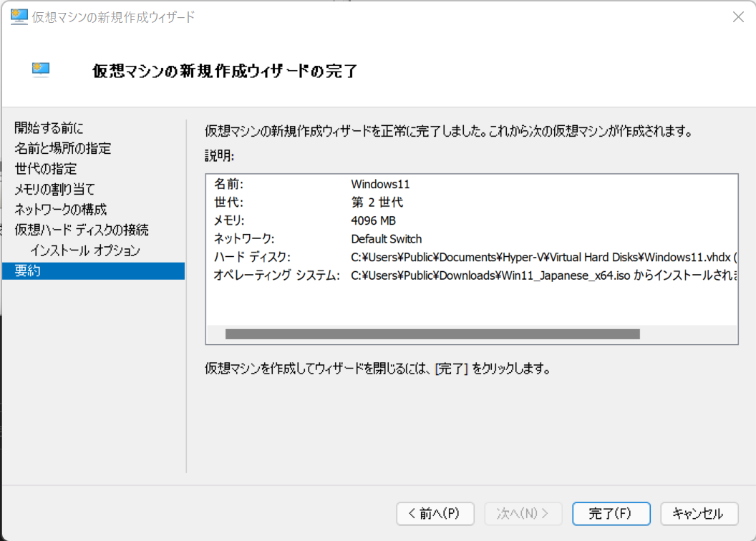The image size is (756, 541).
Task: Click the キャンセル button
Action: point(699,513)
